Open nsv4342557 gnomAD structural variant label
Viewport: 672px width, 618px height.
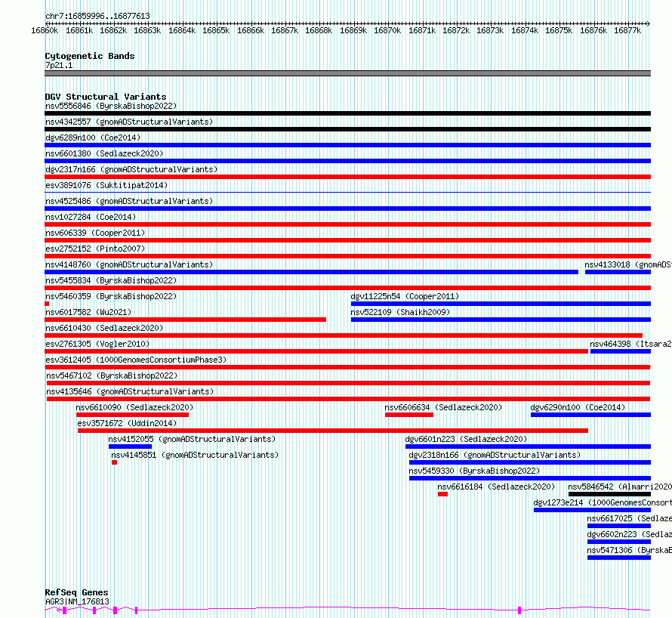[x=129, y=122]
